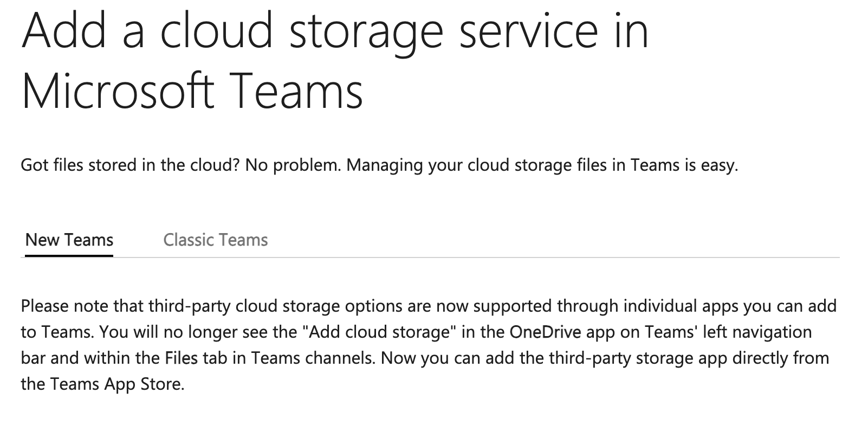
Task: Click the word "OneDrive" in the note
Action: click(546, 332)
